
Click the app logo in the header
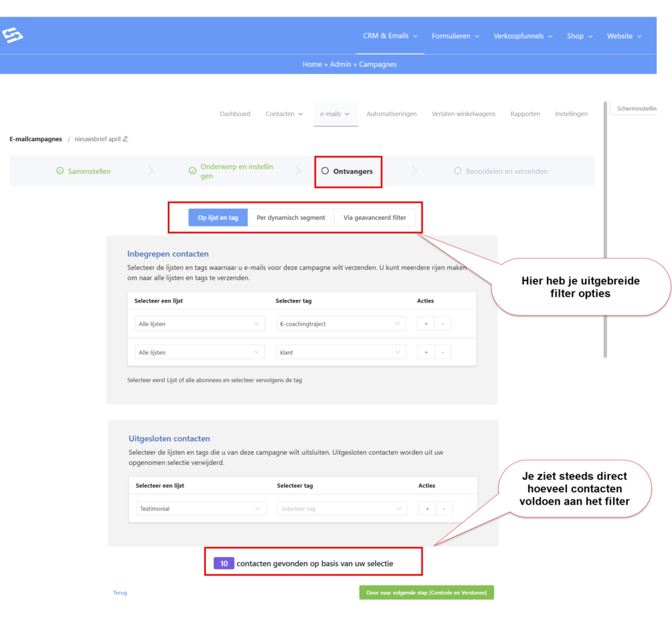tap(12, 35)
